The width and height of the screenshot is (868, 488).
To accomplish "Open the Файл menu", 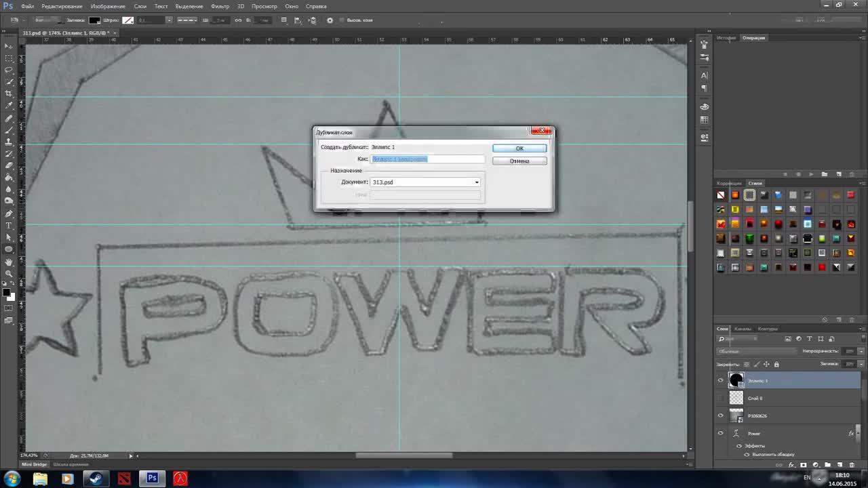I will [28, 6].
